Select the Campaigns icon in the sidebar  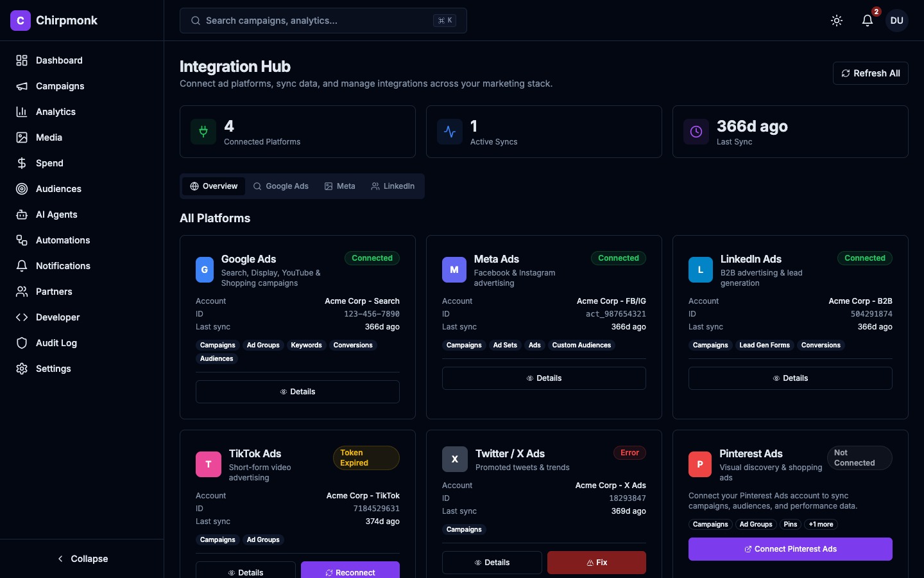pos(21,86)
